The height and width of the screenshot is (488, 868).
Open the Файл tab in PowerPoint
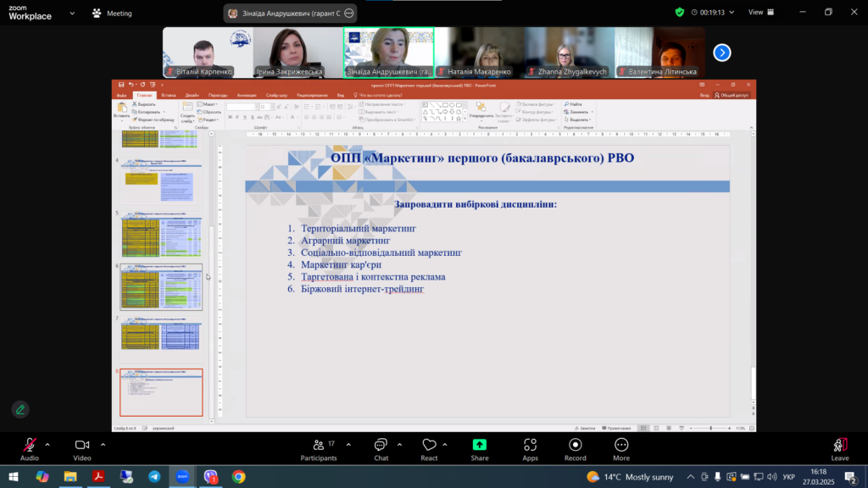[122, 95]
